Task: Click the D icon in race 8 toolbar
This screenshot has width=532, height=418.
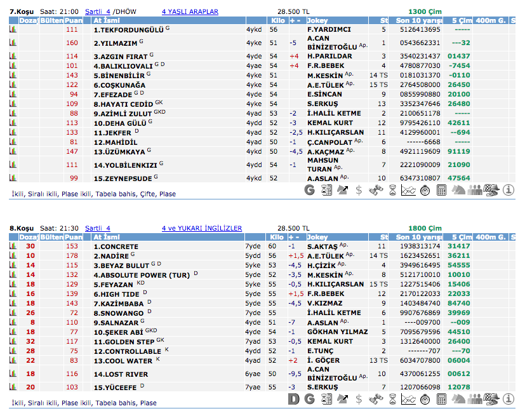Action: (293, 399)
